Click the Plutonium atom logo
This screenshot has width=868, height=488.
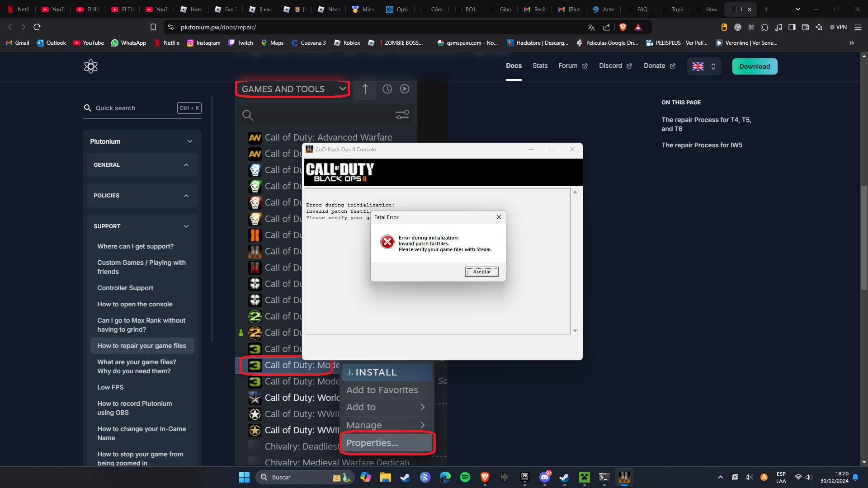(91, 66)
